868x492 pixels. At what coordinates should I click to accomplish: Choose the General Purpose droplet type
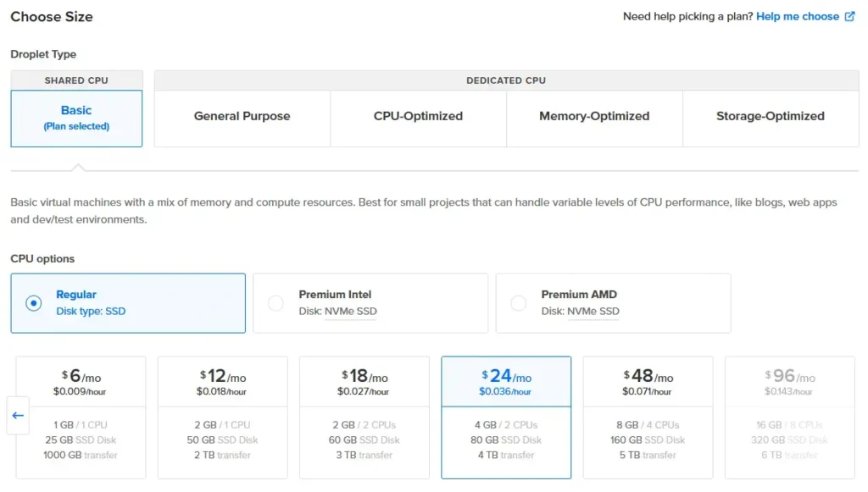click(242, 117)
